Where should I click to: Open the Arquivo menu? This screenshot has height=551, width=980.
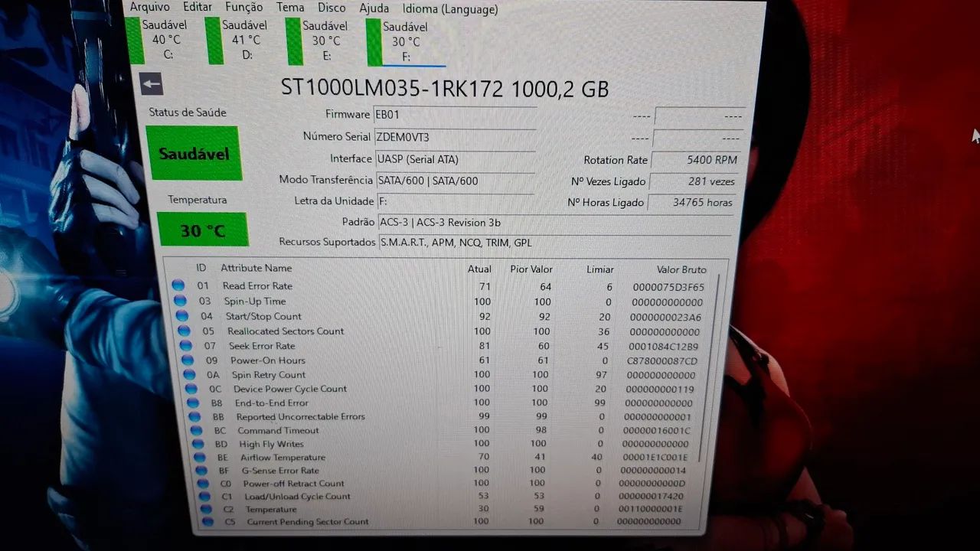149,7
